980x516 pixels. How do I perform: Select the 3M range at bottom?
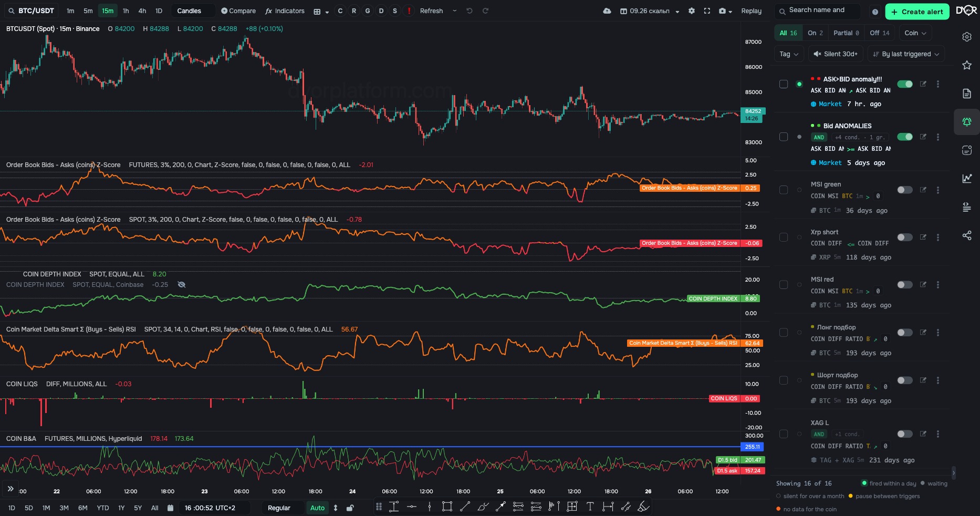coord(64,508)
